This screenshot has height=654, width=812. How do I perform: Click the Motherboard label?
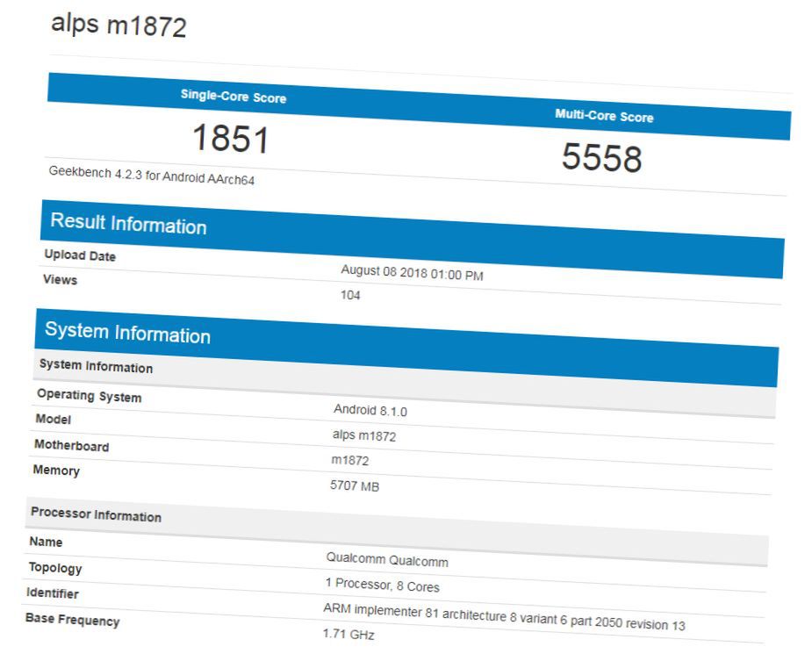click(x=72, y=445)
